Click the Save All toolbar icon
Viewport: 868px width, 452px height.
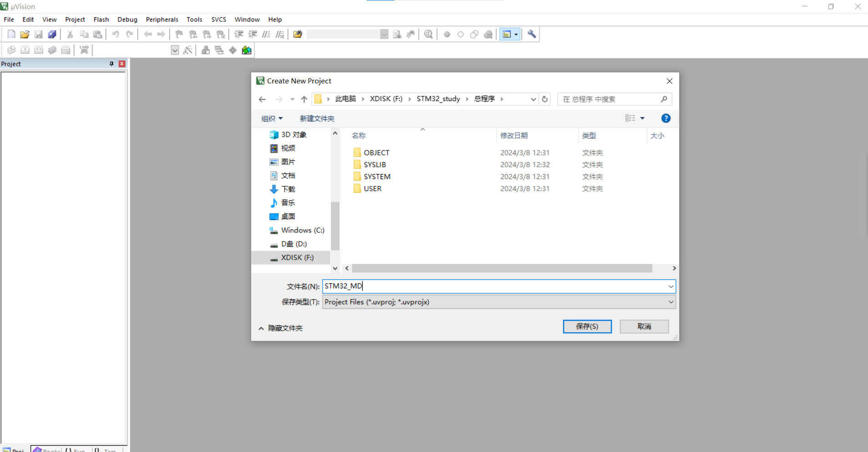tap(52, 34)
